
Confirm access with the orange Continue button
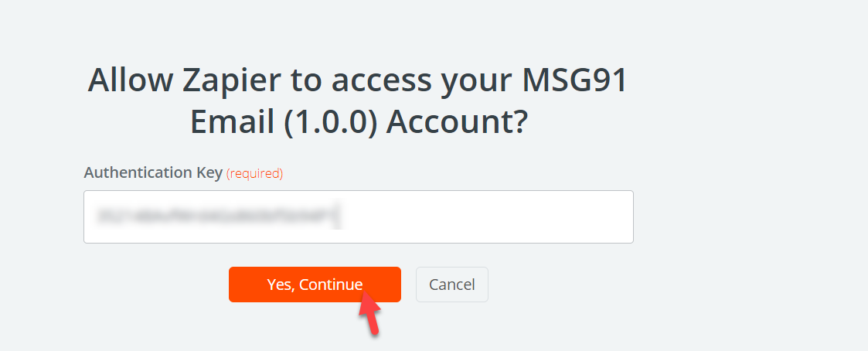(315, 285)
